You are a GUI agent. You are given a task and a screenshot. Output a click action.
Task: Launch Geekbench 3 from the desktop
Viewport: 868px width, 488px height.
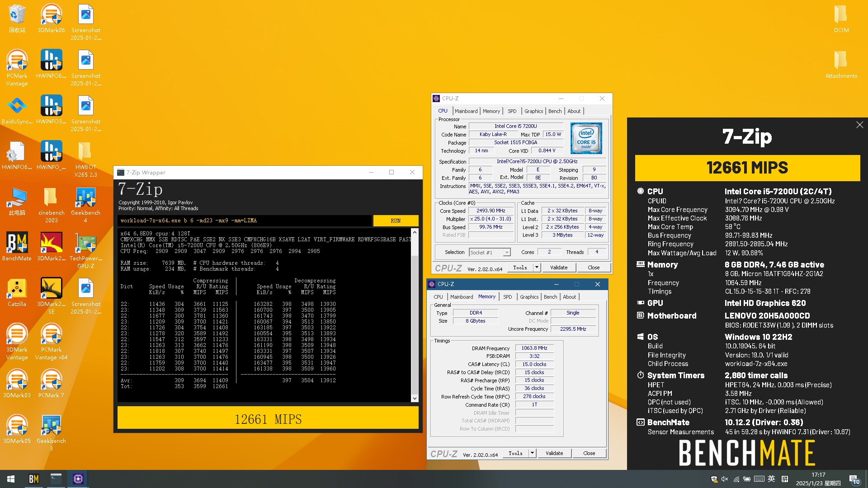click(51, 432)
